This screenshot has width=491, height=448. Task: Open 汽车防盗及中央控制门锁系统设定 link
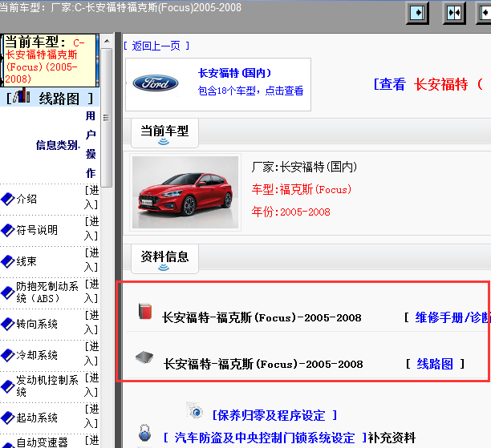[x=265, y=438]
